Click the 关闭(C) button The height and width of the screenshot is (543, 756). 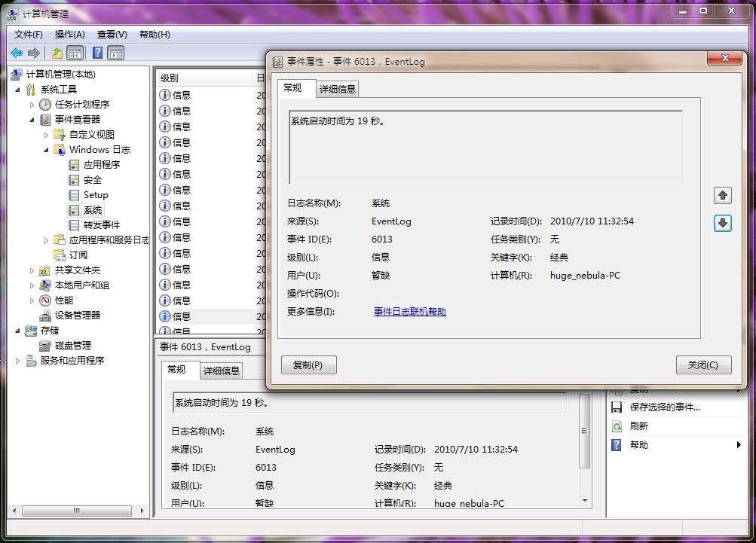[x=703, y=365]
